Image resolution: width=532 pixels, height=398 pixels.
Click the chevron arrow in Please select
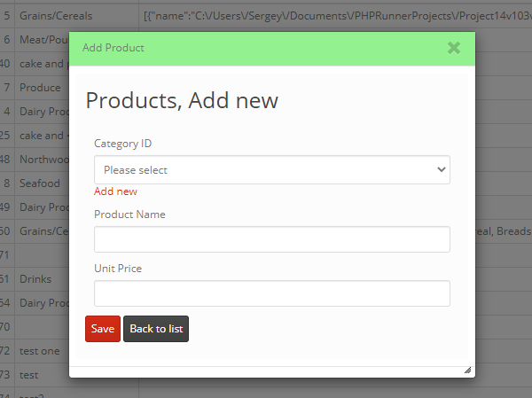(441, 169)
